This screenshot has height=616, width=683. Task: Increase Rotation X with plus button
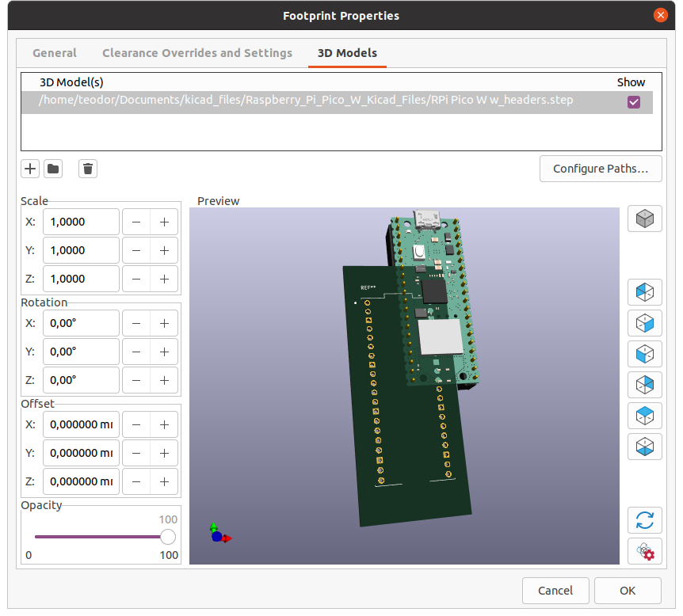164,324
